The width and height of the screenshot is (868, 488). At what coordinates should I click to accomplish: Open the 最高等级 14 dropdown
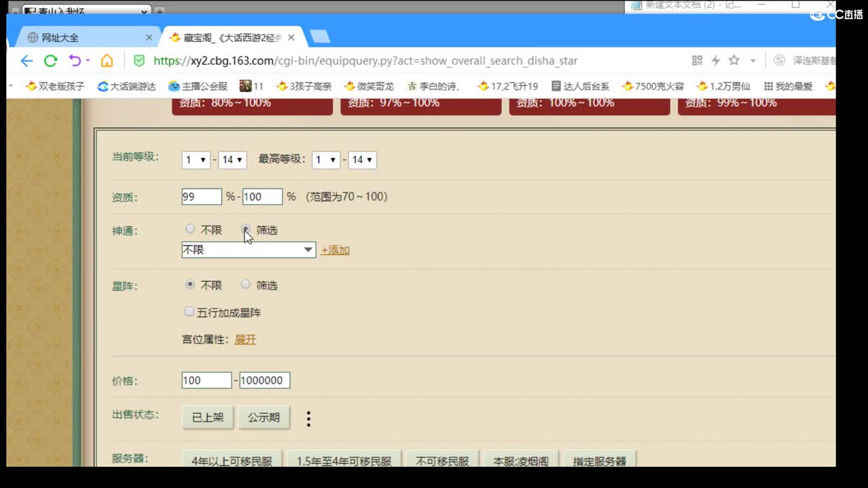(x=361, y=160)
